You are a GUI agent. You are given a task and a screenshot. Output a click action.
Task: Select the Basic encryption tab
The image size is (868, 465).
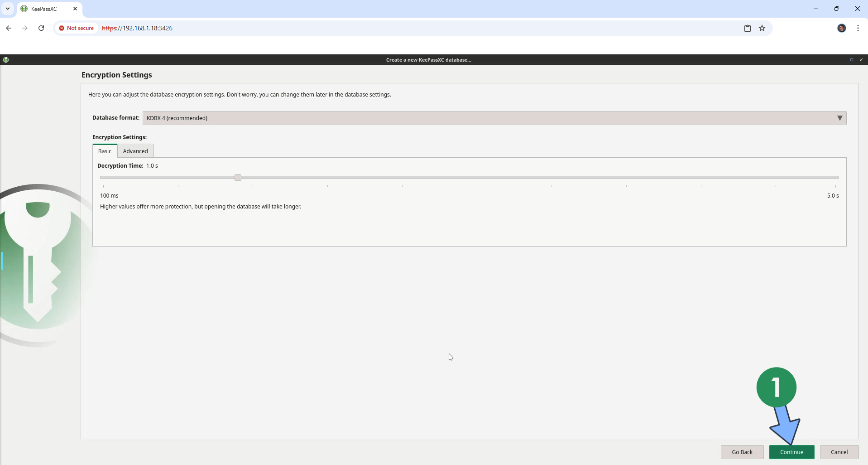pos(105,151)
